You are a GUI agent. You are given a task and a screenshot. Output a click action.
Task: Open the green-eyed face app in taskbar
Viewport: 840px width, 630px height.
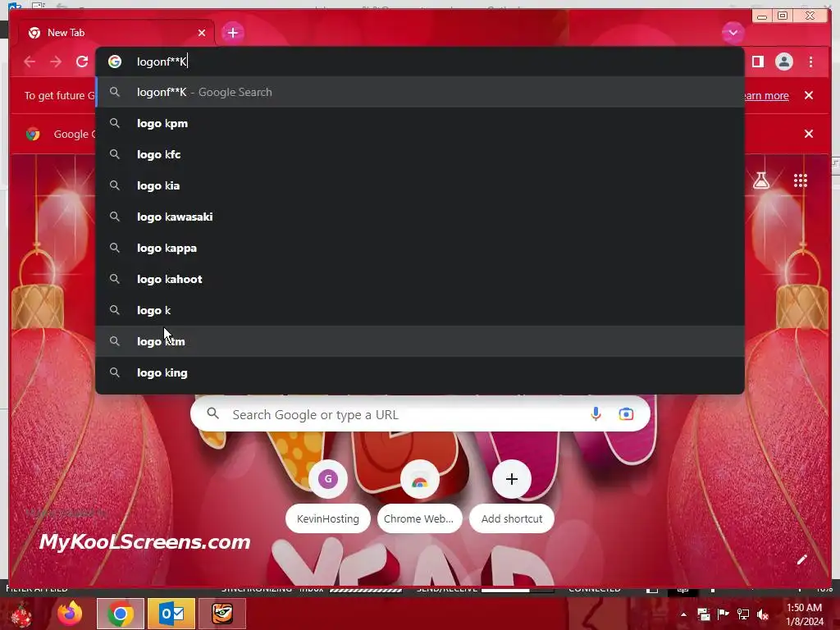click(222, 614)
